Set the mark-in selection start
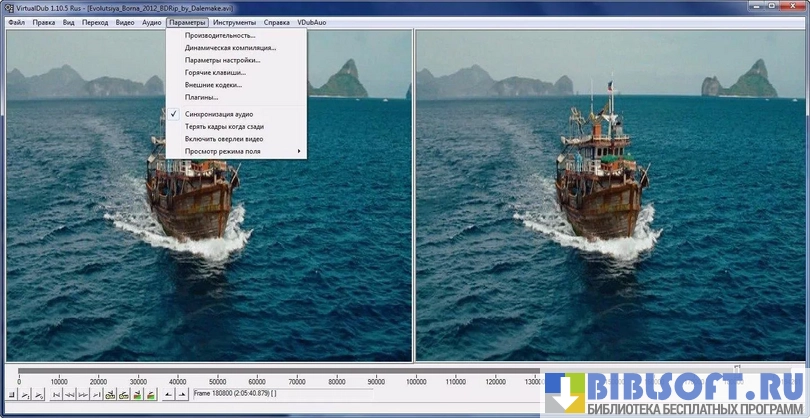The height and width of the screenshot is (418, 810). (x=168, y=395)
